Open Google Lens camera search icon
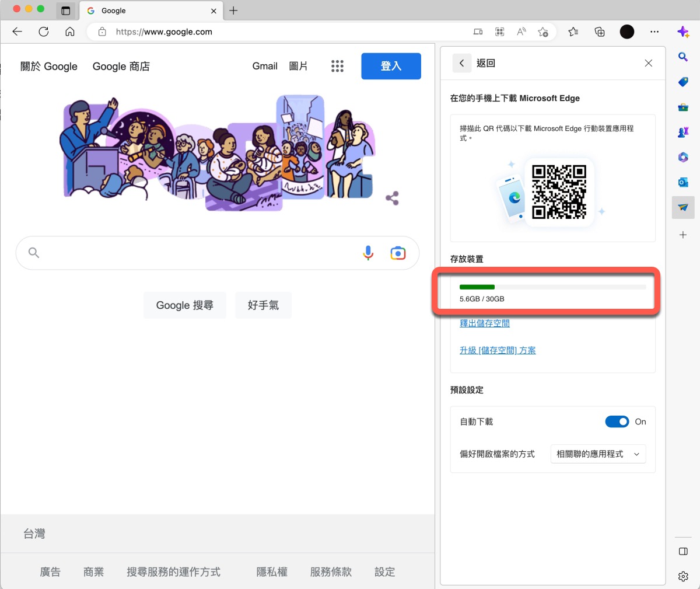Screen dimensions: 700x589 point(398,253)
